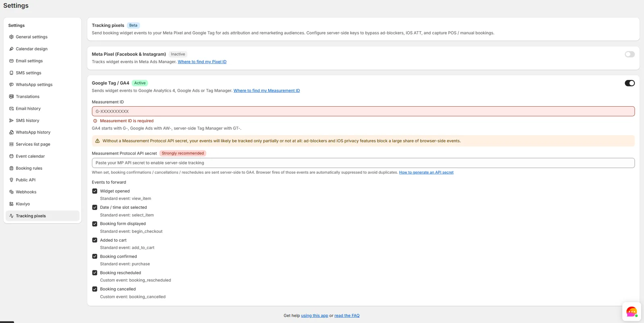Click the Active status badge for Google Tag
644x323 pixels.
(140, 83)
